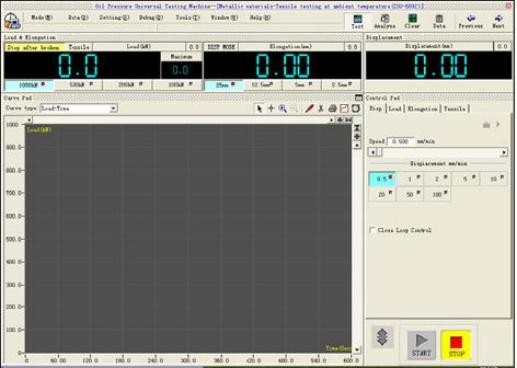Click the speed slider's right arrow

(x=504, y=152)
